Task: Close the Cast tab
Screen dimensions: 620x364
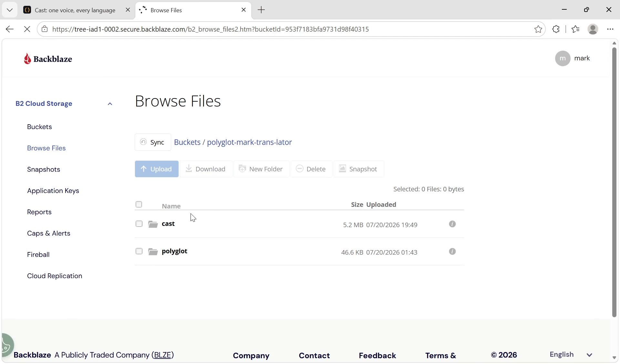Action: pyautogui.click(x=128, y=10)
